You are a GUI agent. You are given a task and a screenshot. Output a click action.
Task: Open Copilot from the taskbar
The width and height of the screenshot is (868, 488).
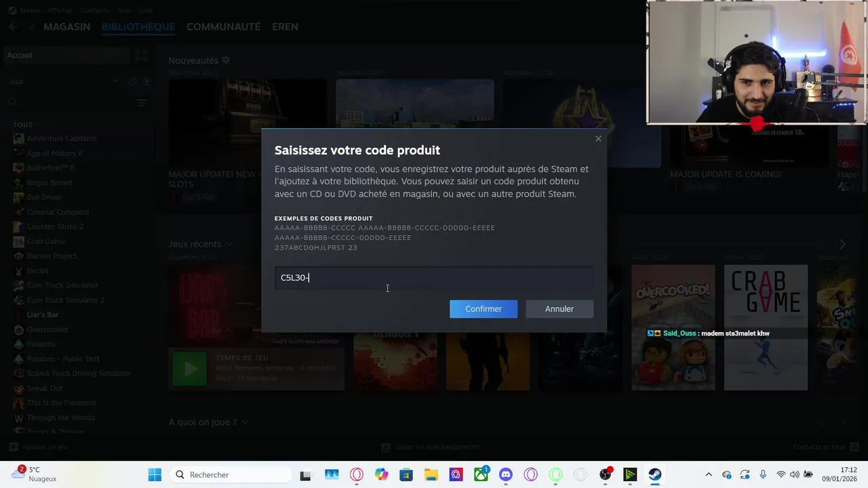pos(381,474)
